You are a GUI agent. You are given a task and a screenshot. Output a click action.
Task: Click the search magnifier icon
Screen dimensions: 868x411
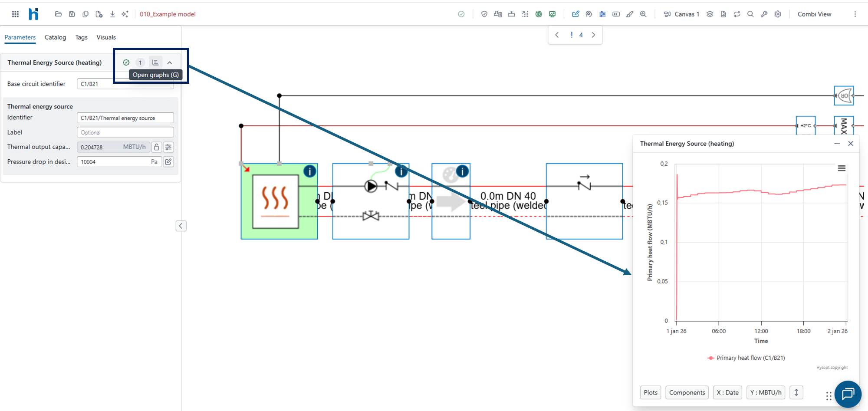(x=750, y=14)
